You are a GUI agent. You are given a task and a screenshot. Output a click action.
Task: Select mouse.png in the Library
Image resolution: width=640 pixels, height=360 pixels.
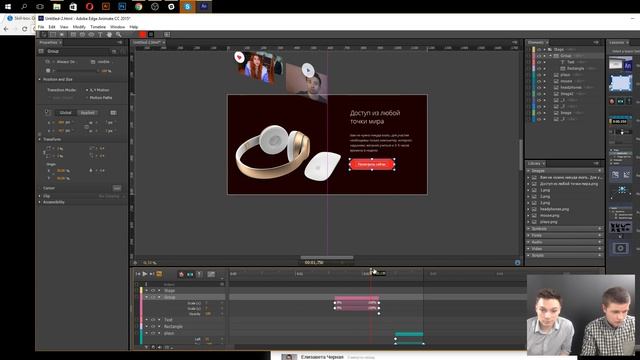pos(549,216)
